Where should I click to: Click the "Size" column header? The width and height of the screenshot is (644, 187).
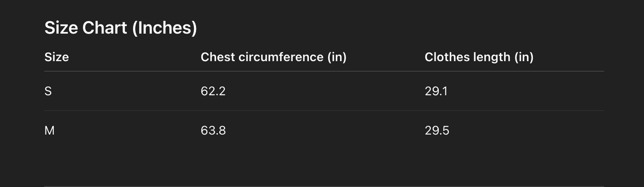[57, 57]
